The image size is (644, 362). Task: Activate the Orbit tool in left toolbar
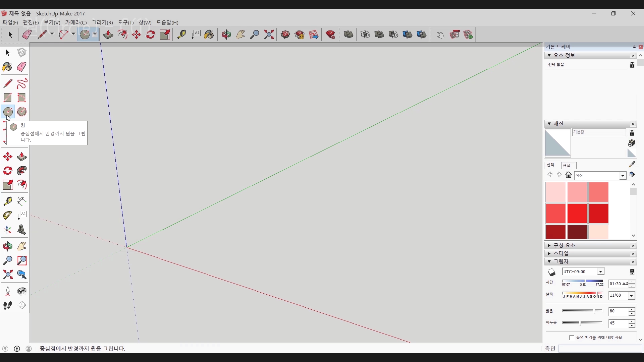tap(7, 246)
